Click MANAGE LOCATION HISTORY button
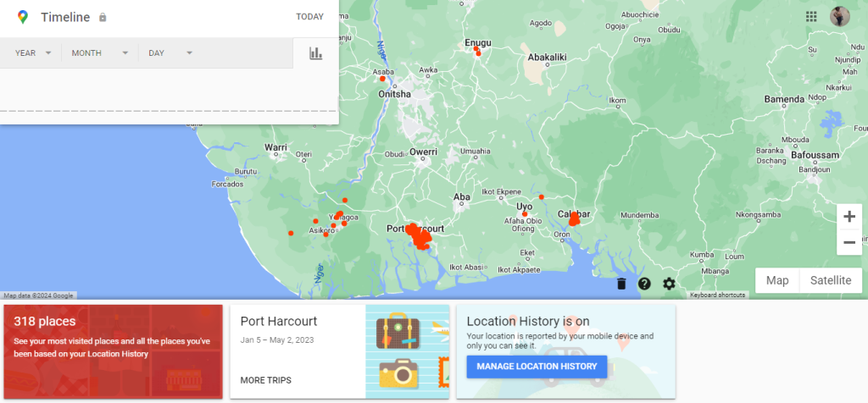This screenshot has width=868, height=403. tap(537, 367)
